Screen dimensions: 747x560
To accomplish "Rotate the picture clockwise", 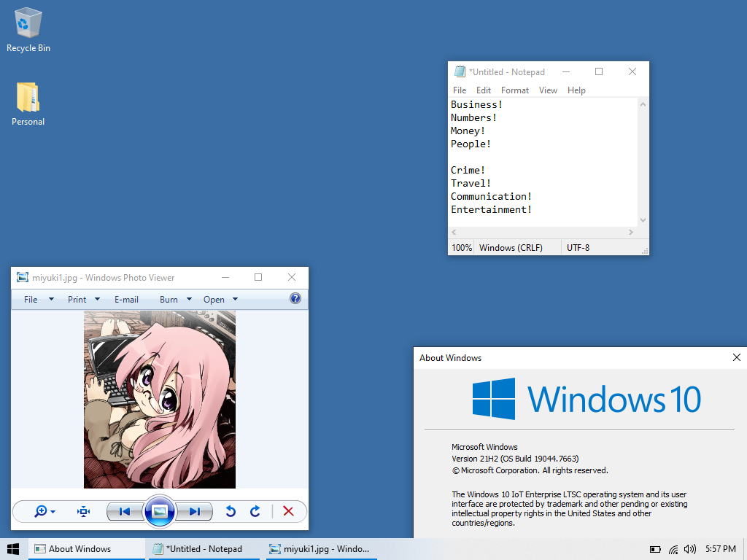I will point(255,511).
